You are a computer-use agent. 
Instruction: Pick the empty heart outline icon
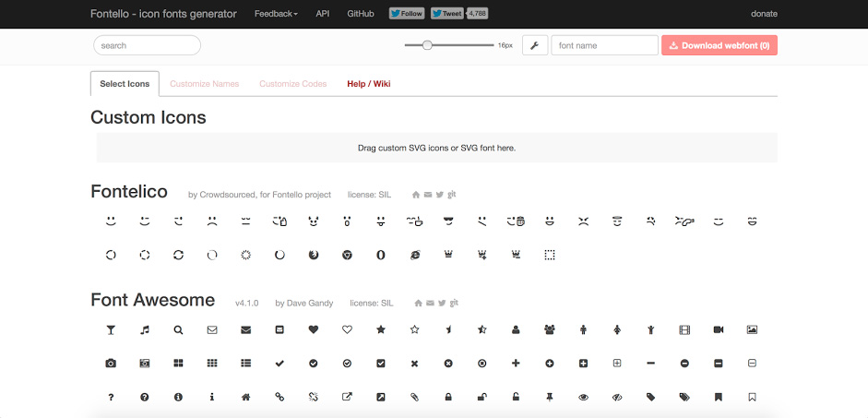[347, 330]
